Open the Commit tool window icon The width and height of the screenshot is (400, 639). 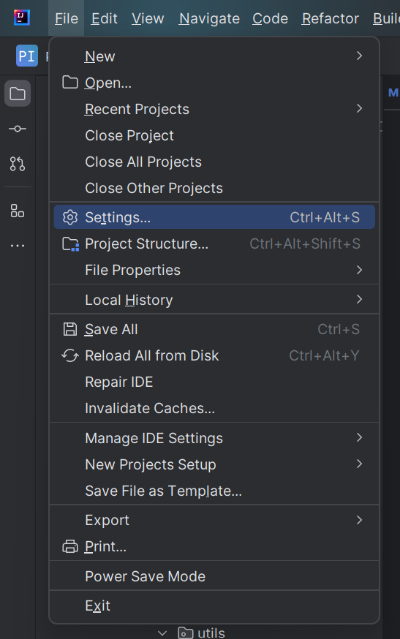pyautogui.click(x=18, y=129)
